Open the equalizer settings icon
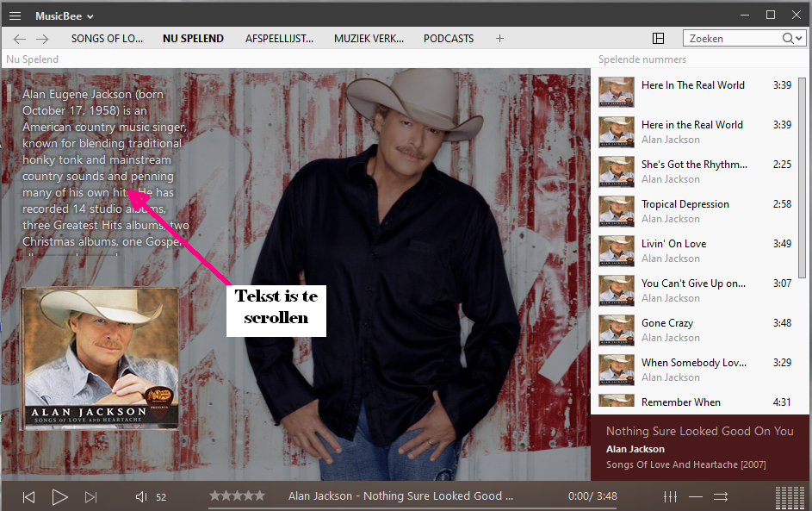The width and height of the screenshot is (812, 511). pos(670,497)
